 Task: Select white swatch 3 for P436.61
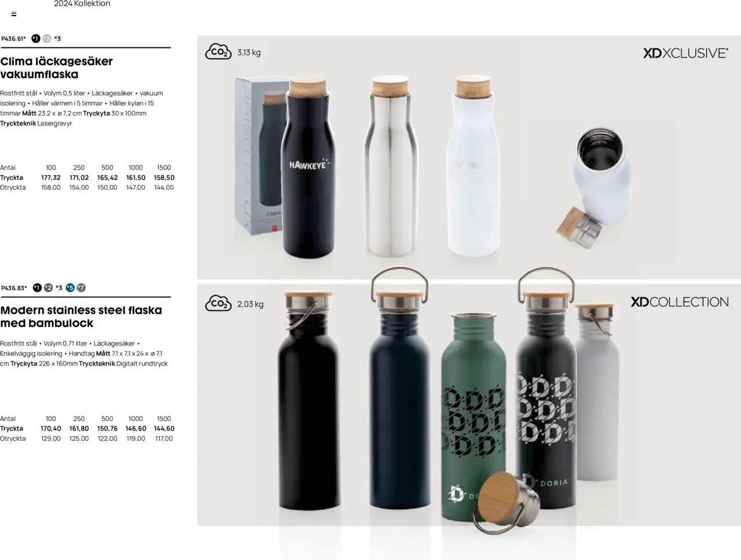pos(58,39)
